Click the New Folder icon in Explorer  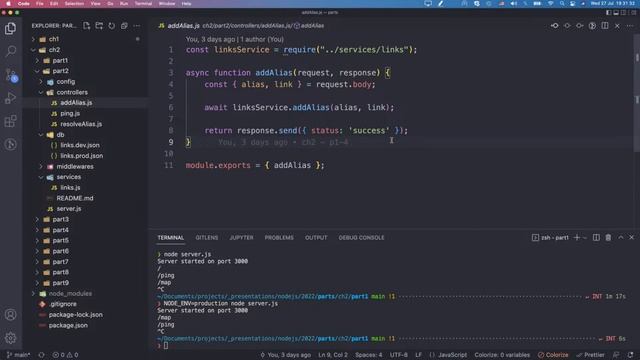[x=99, y=26]
